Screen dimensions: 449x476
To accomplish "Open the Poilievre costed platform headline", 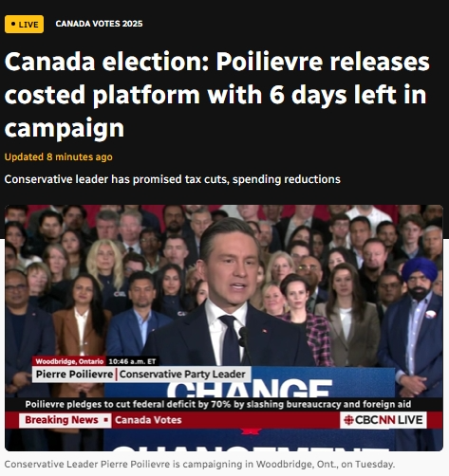I will (x=217, y=95).
